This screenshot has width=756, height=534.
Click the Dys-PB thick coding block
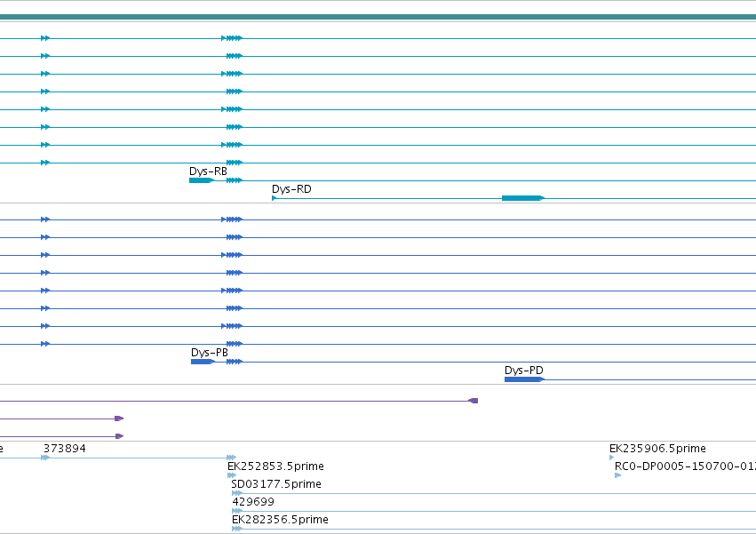coord(203,362)
